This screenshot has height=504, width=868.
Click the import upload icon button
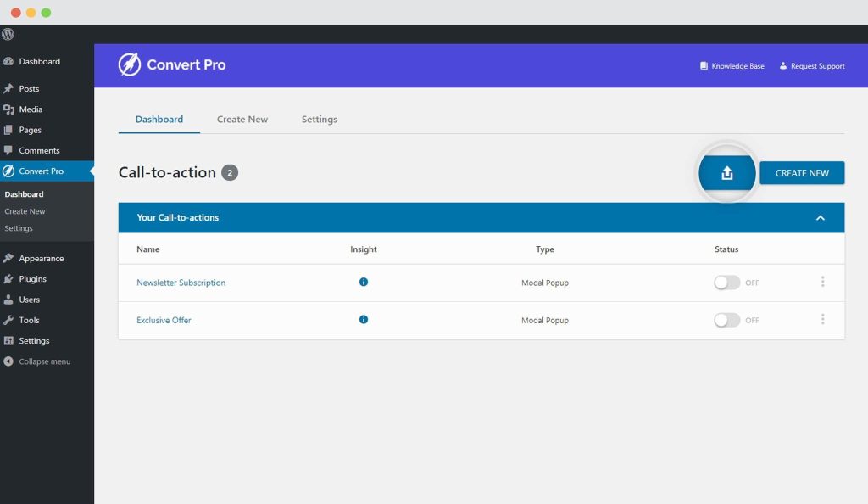click(x=726, y=173)
